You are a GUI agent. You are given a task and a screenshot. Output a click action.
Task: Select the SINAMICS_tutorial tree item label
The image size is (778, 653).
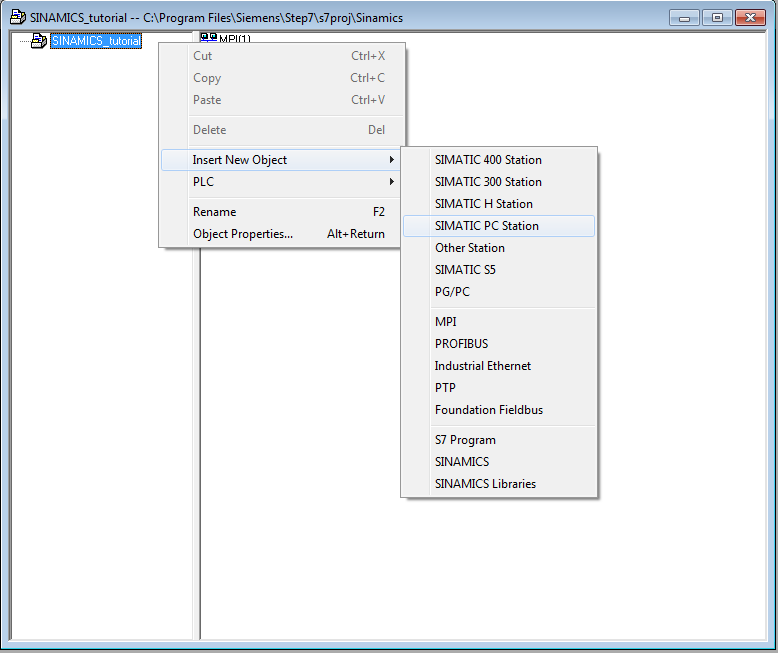pyautogui.click(x=96, y=41)
